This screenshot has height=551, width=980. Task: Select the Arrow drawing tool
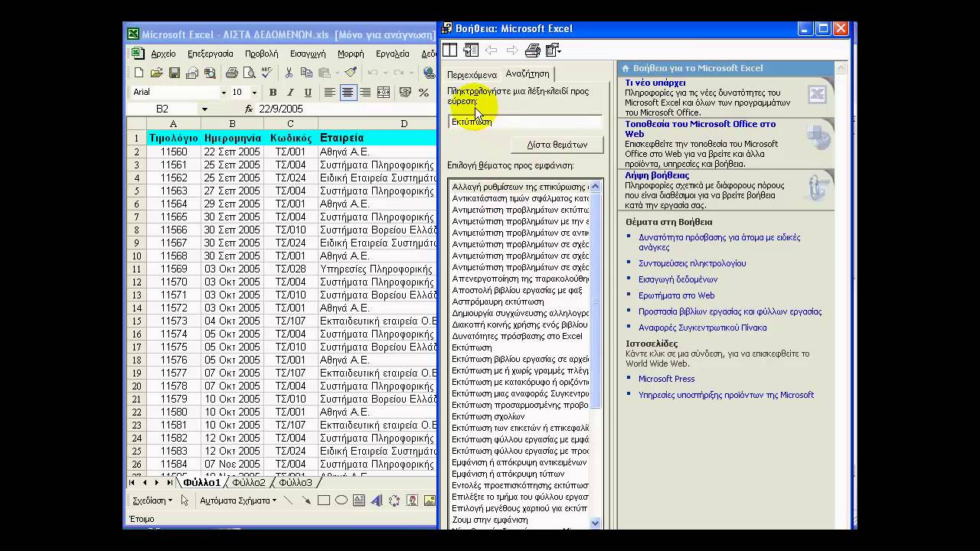point(306,500)
